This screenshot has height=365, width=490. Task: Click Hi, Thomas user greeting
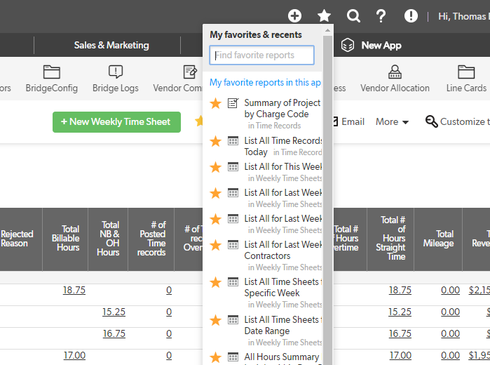click(x=464, y=16)
